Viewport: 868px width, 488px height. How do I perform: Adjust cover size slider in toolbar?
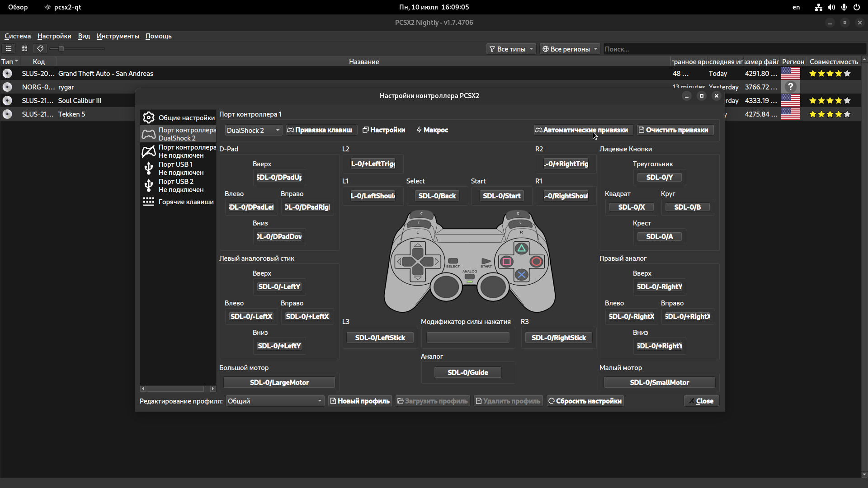click(77, 48)
